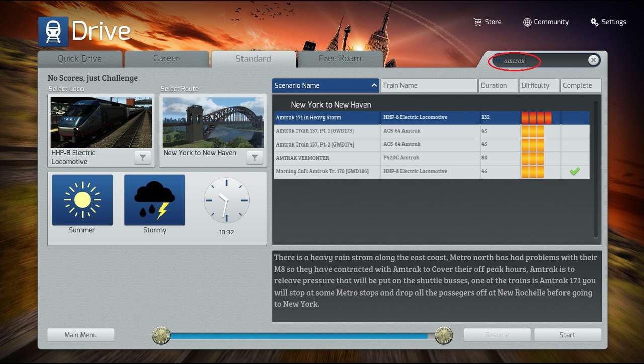
Task: Open the Settings gears icon
Action: pos(594,22)
